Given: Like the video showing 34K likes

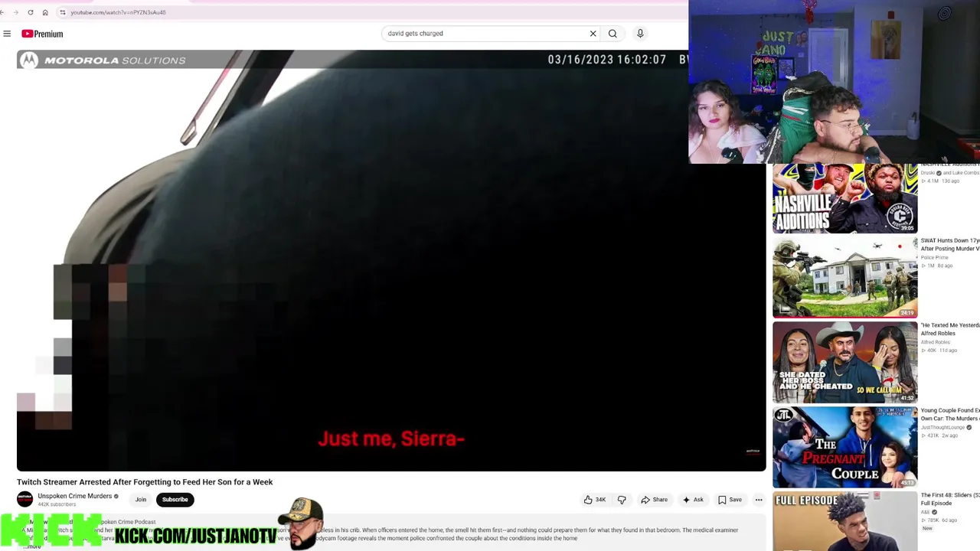Looking at the screenshot, I should 595,500.
